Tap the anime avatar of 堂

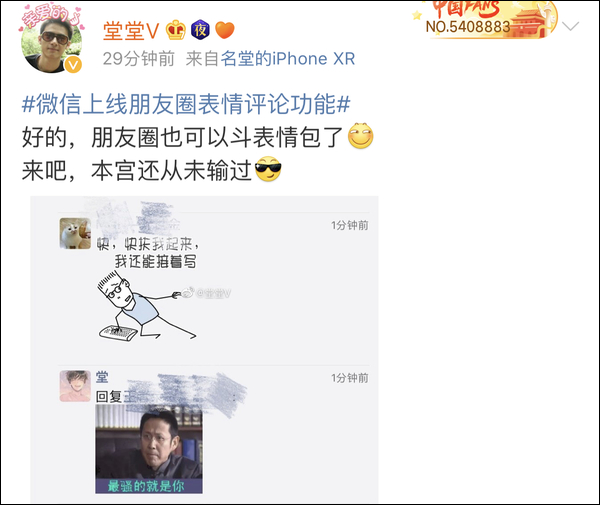[x=75, y=386]
